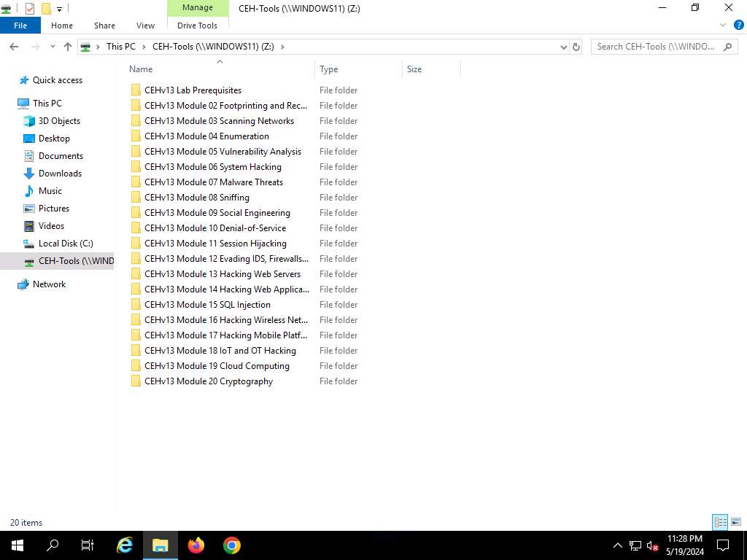Open the View ribbon tab
747x560 pixels.
145,26
